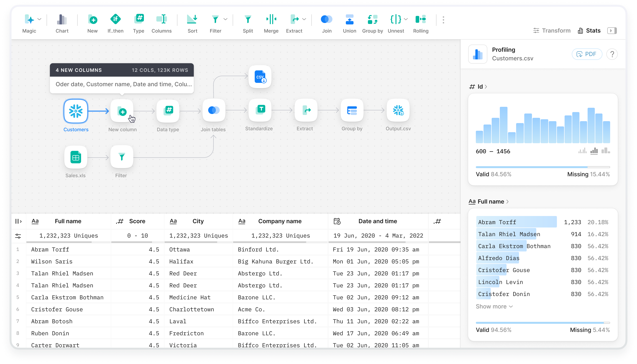Viewport: 637px width, 364px height.
Task: Open the Unnest tool dropdown
Action: pyautogui.click(x=406, y=19)
